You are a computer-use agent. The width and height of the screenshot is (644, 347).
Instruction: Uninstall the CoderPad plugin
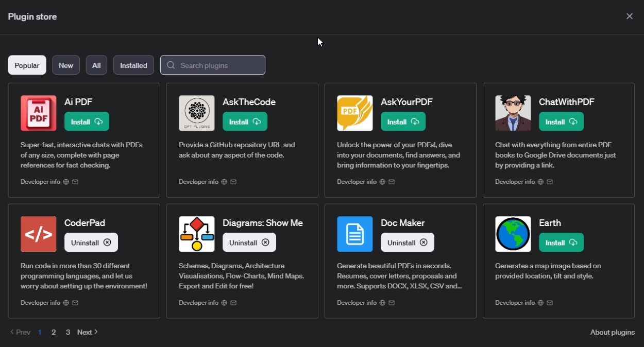pos(91,242)
